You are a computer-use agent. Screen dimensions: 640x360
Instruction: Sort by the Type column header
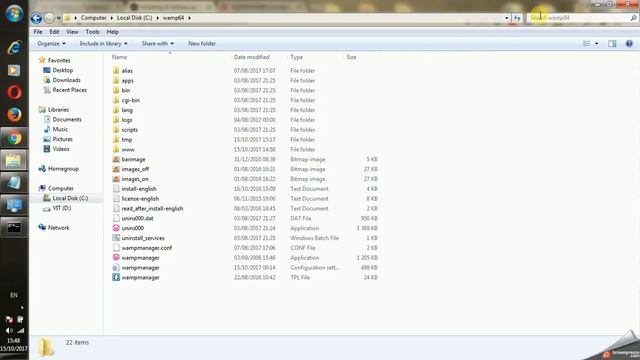[297, 57]
